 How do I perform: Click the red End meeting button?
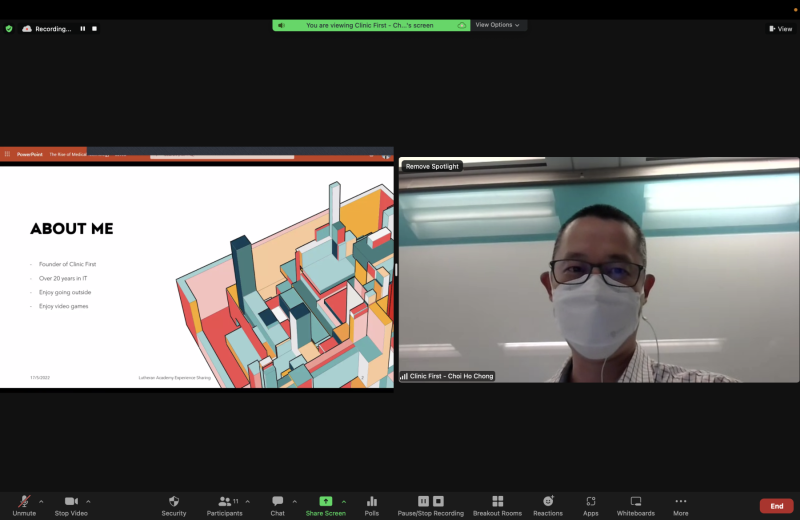coord(777,506)
